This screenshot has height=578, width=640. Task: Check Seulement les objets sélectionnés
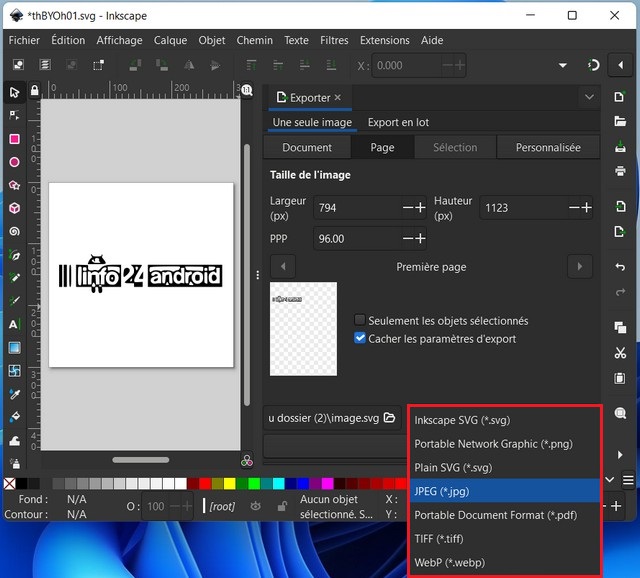360,320
